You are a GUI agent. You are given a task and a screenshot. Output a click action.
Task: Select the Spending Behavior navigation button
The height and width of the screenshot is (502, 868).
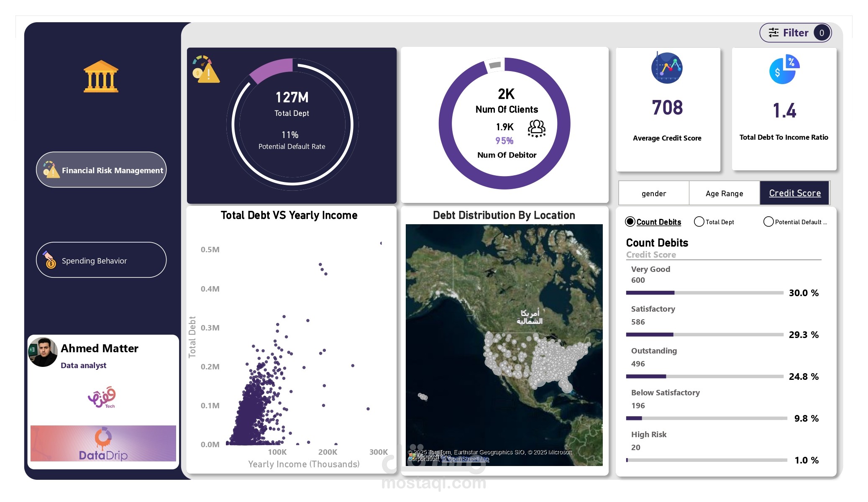101,260
